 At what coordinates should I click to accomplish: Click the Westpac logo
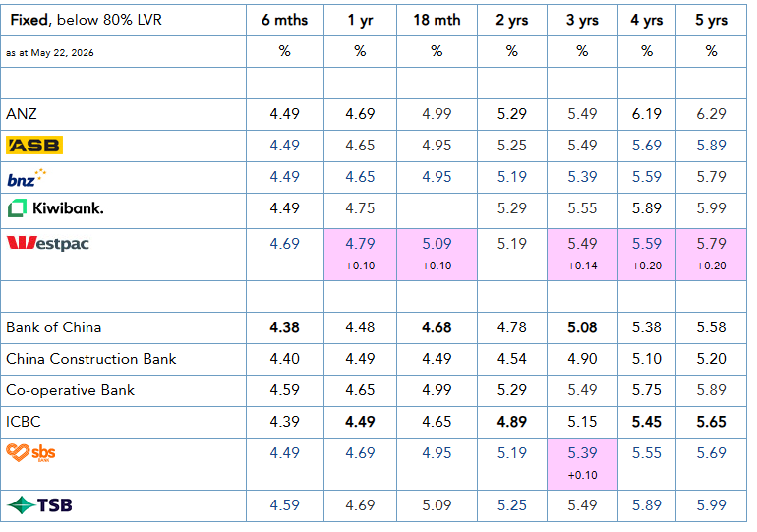[48, 243]
